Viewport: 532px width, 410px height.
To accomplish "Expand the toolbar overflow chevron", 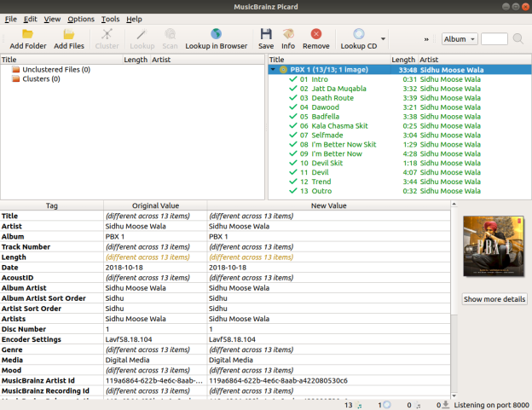I will click(427, 39).
